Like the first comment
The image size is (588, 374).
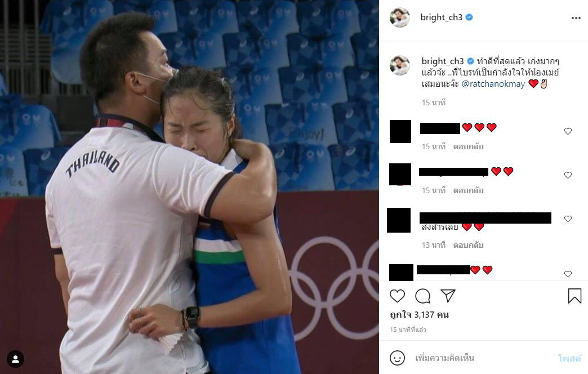tap(568, 131)
